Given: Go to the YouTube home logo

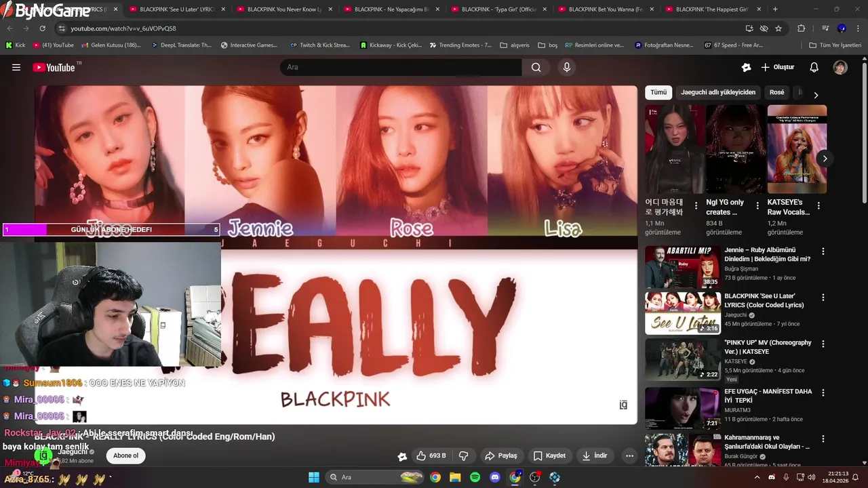Looking at the screenshot, I should tap(54, 67).
